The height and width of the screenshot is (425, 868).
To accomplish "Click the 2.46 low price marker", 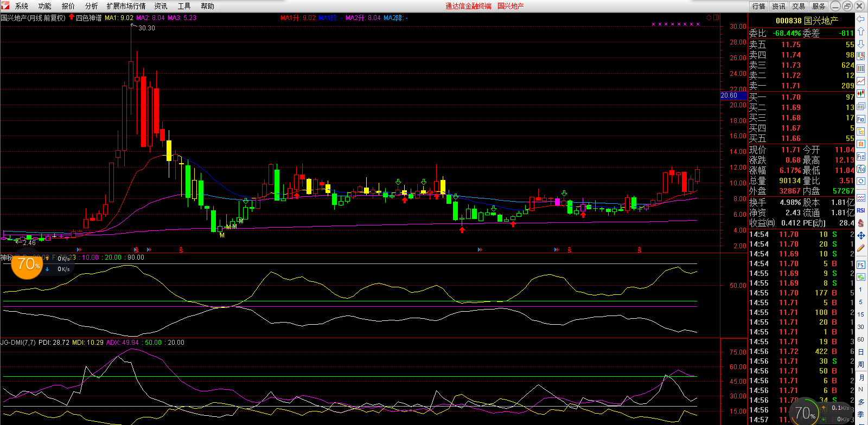I will point(29,243).
